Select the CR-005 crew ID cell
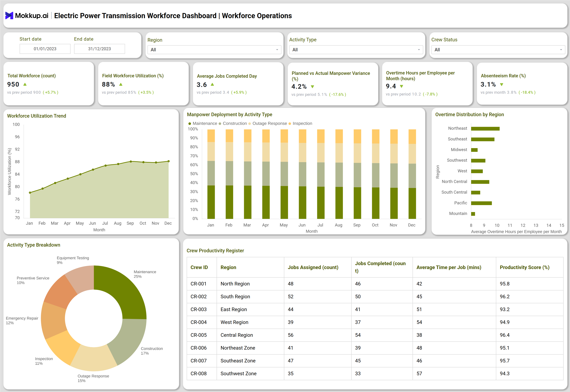Screen dimensions: 570x392 coord(202,335)
